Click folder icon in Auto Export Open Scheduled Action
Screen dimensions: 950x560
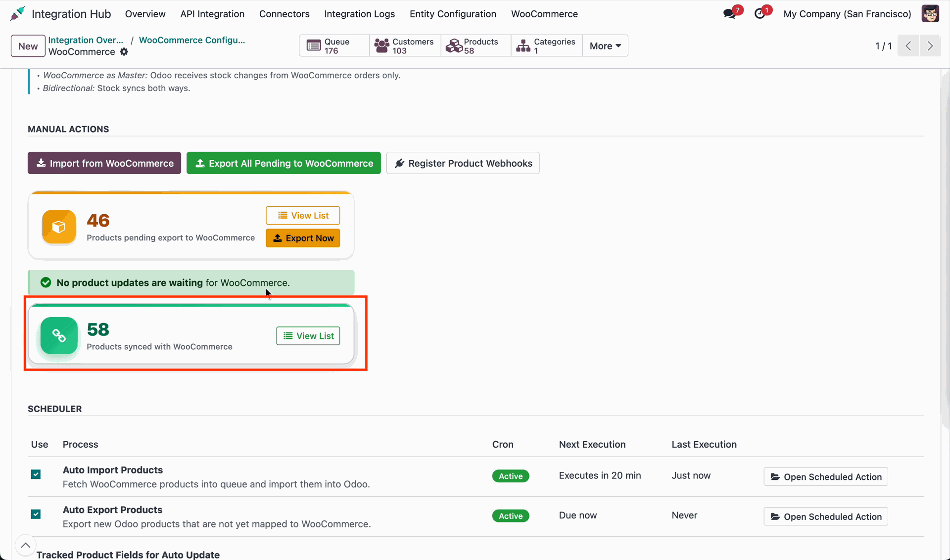coord(775,516)
